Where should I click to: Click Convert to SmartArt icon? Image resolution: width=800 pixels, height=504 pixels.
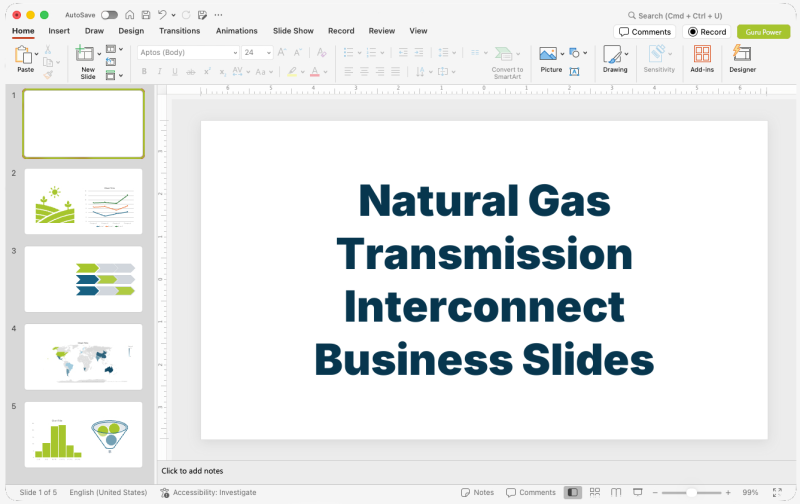tap(504, 53)
